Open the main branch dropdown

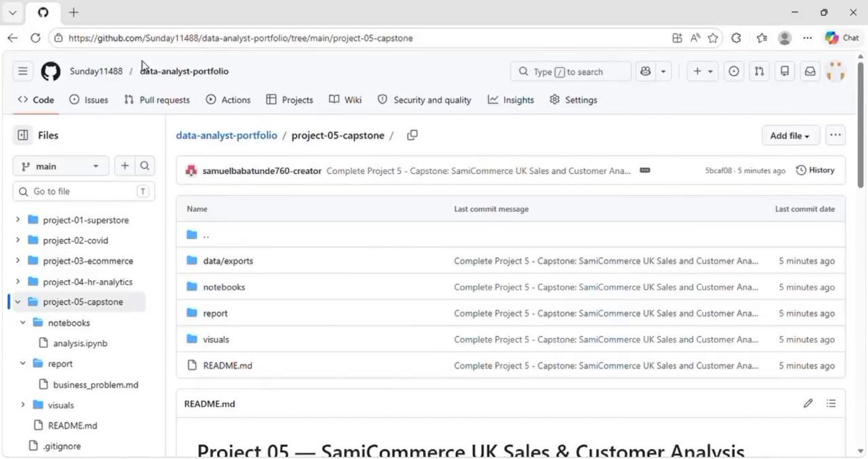tap(61, 166)
